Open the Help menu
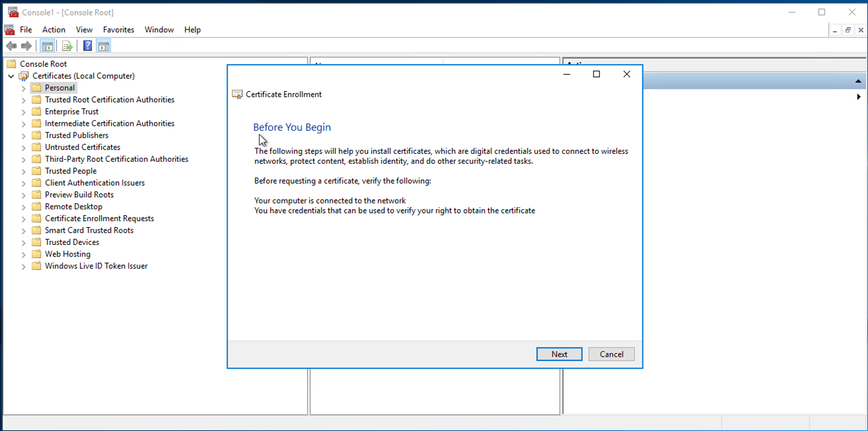868x431 pixels. pyautogui.click(x=193, y=30)
